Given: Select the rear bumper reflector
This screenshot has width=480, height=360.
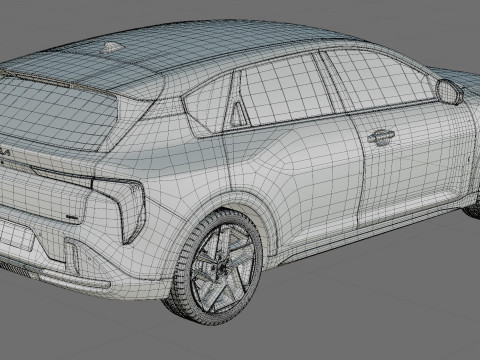Looking at the screenshot, I should pyautogui.click(x=73, y=255).
